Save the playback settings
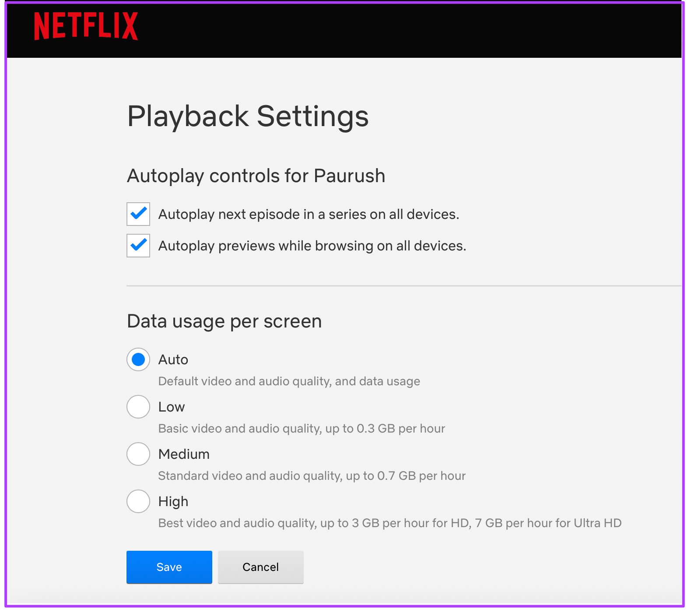Screen dimensions: 692x616 (169, 567)
